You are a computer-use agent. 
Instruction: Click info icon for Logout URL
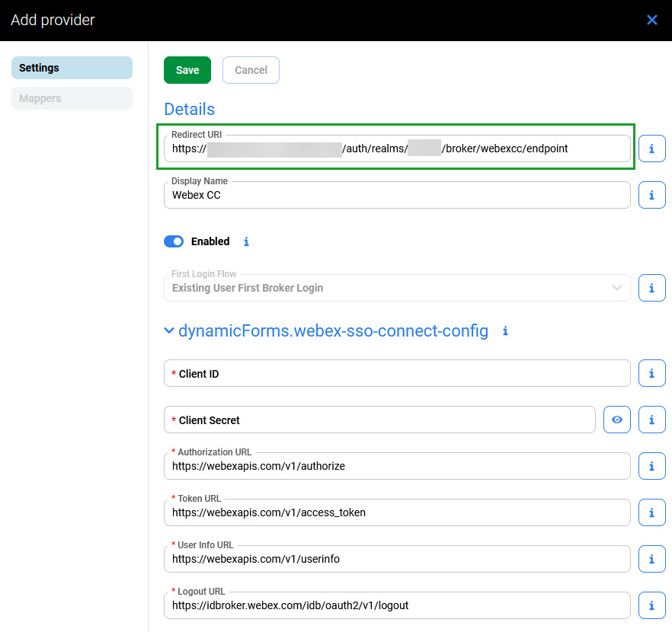pyautogui.click(x=651, y=605)
